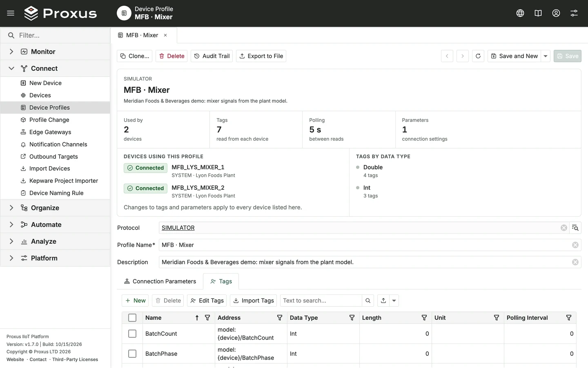The height and width of the screenshot is (368, 588).
Task: Open the Protocol lookup search icon
Action: (575, 228)
